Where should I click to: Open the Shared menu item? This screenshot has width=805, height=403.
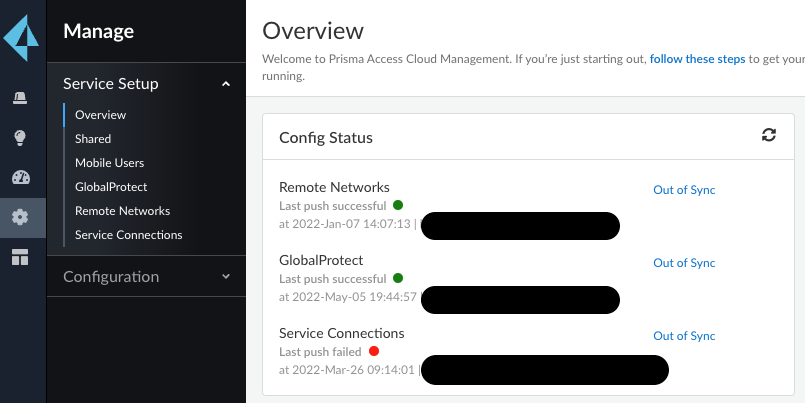click(x=93, y=139)
